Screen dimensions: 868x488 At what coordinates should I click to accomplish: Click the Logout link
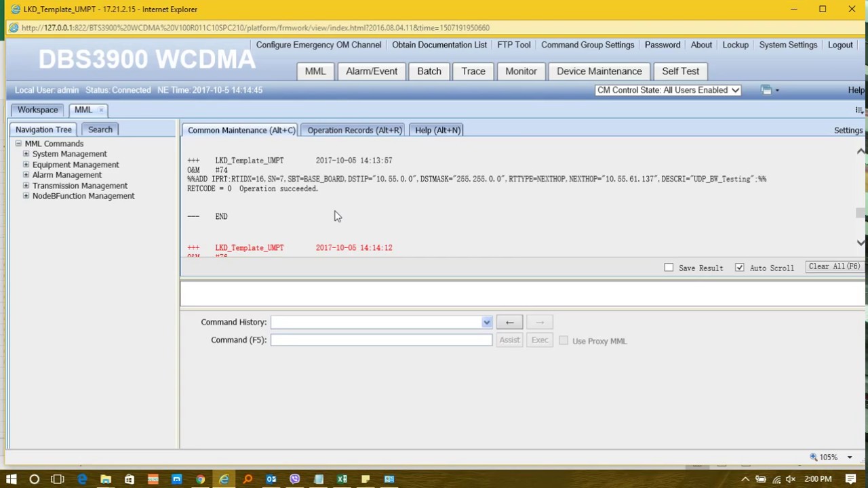tap(840, 45)
